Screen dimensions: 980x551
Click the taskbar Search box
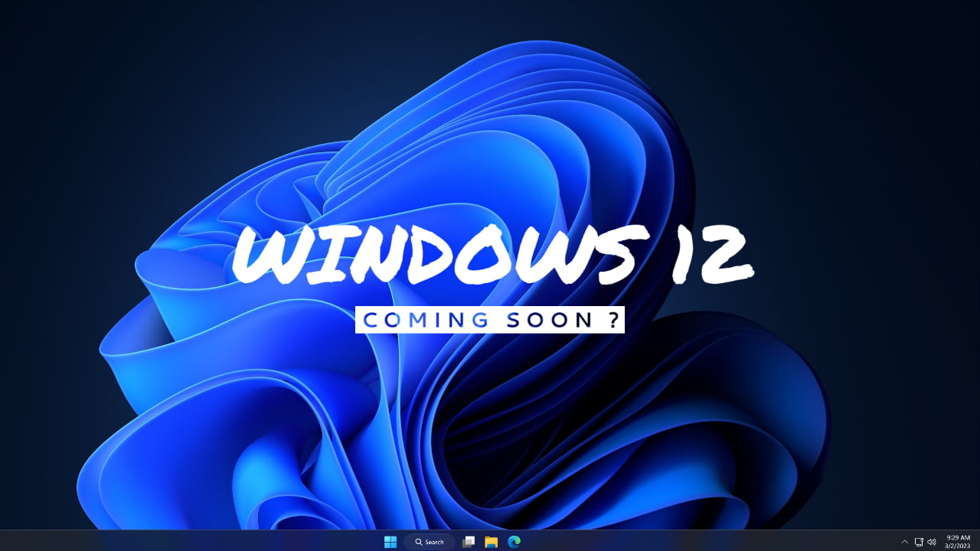click(x=430, y=542)
